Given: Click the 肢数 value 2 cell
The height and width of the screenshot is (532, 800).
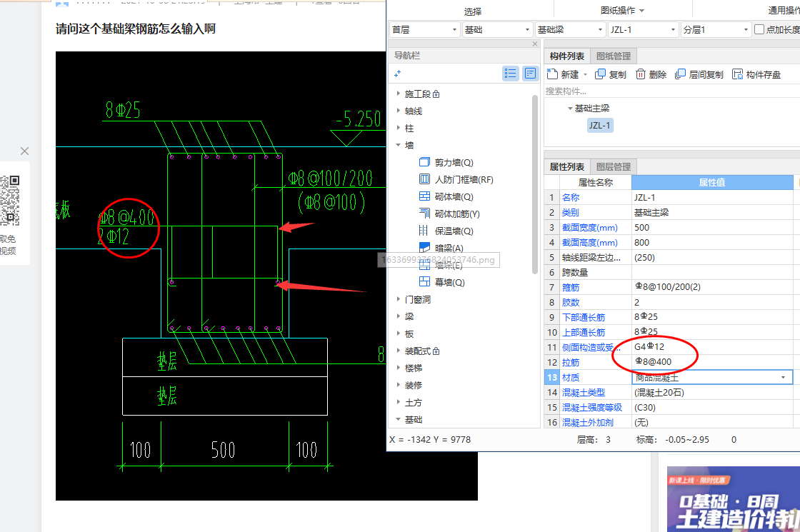Looking at the screenshot, I should tap(712, 303).
